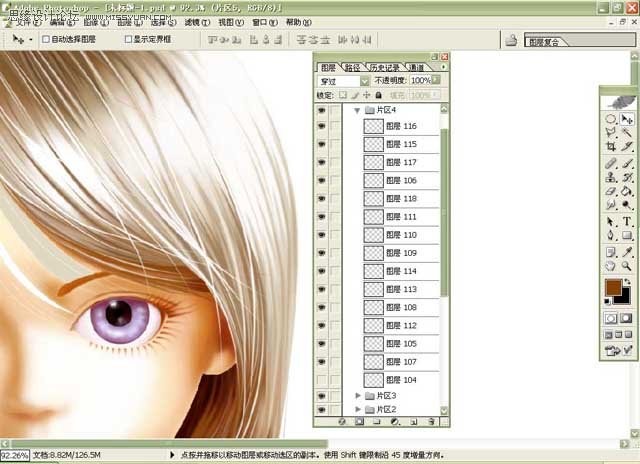Show hidden 图层 104 visibility box
Image resolution: width=640 pixels, height=464 pixels.
(x=322, y=380)
